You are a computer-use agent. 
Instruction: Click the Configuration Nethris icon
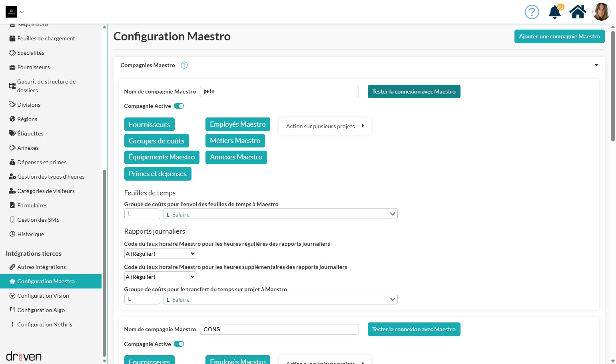tap(12, 324)
